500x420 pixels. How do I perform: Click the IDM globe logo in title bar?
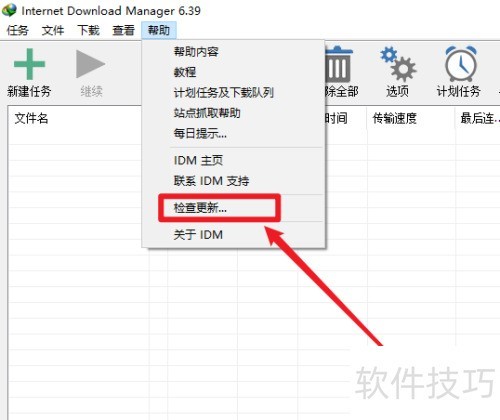click(x=9, y=10)
